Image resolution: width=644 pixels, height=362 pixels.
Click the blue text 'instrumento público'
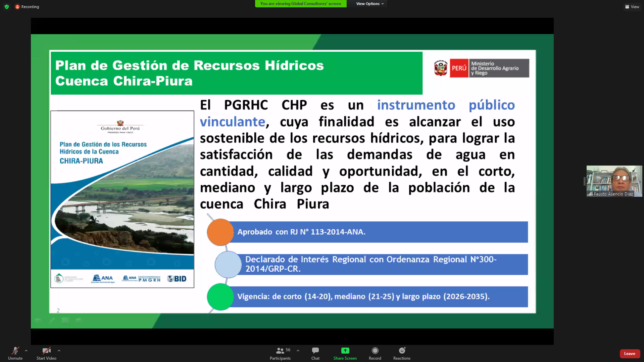tap(446, 105)
